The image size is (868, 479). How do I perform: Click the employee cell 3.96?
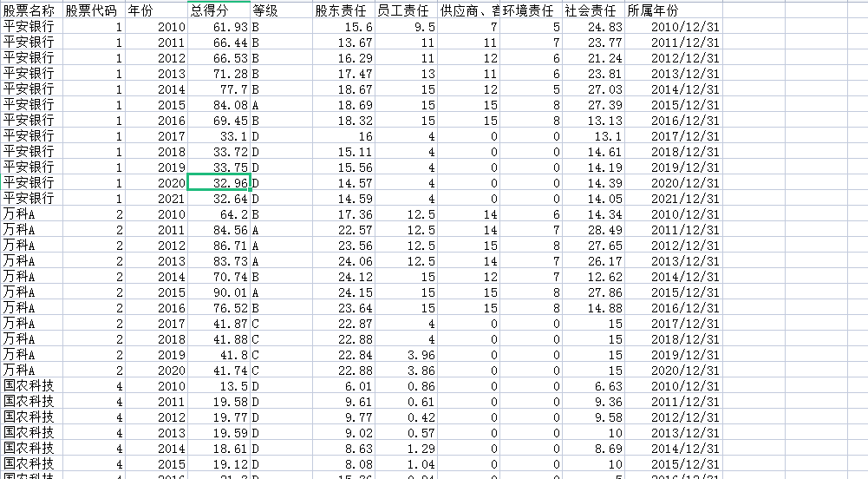[407, 354]
